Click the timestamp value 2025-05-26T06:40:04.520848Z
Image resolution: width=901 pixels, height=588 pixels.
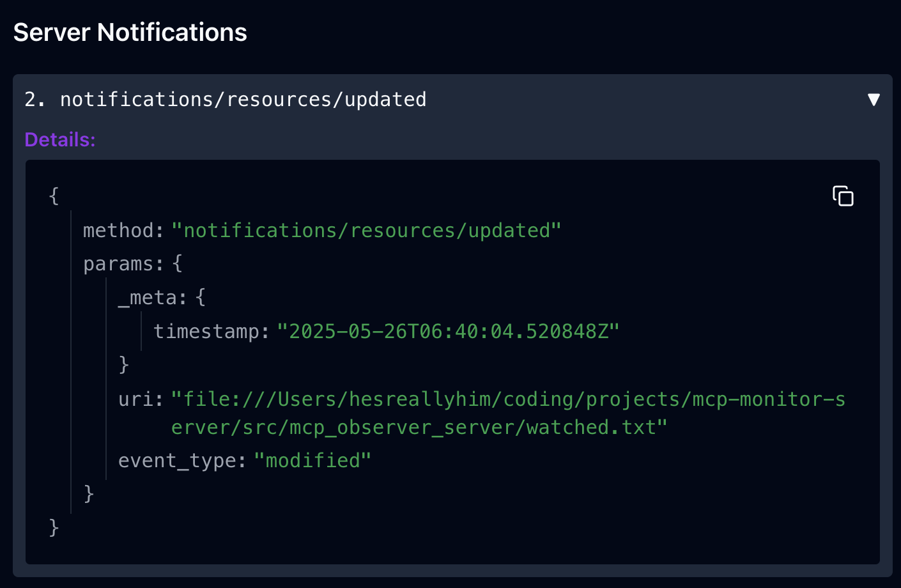tap(448, 332)
